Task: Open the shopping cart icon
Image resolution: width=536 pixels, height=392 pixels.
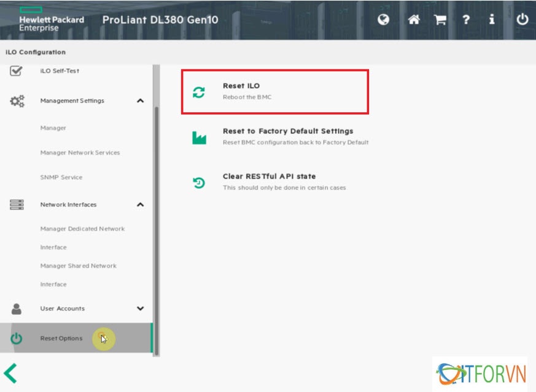Action: click(440, 20)
